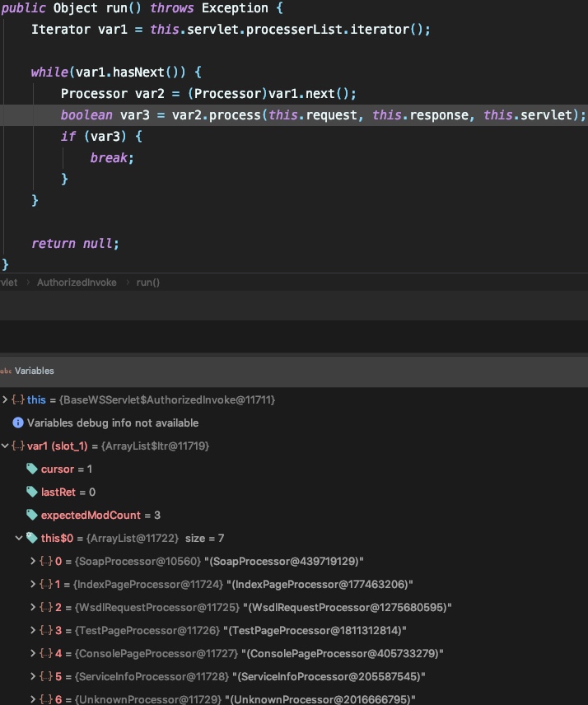Screen dimensions: 588x705
Task: Expand the SoapProcessor element 0
Action: click(x=33, y=561)
